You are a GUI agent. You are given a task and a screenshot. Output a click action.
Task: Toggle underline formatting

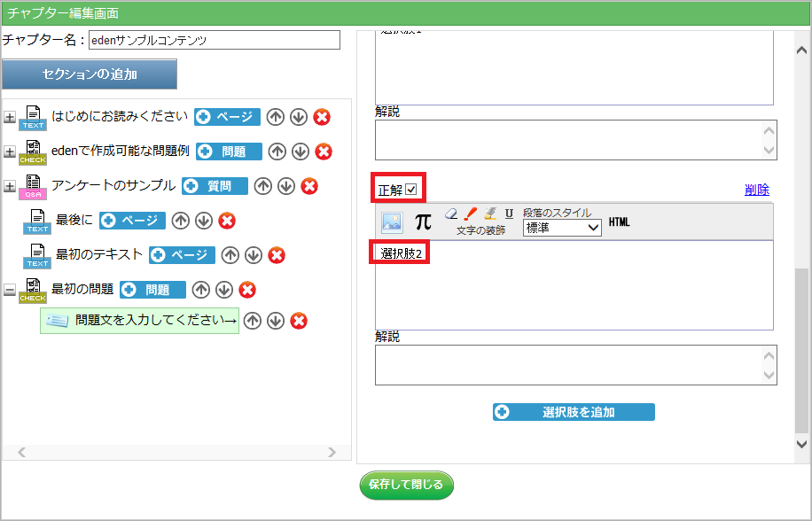coord(509,214)
